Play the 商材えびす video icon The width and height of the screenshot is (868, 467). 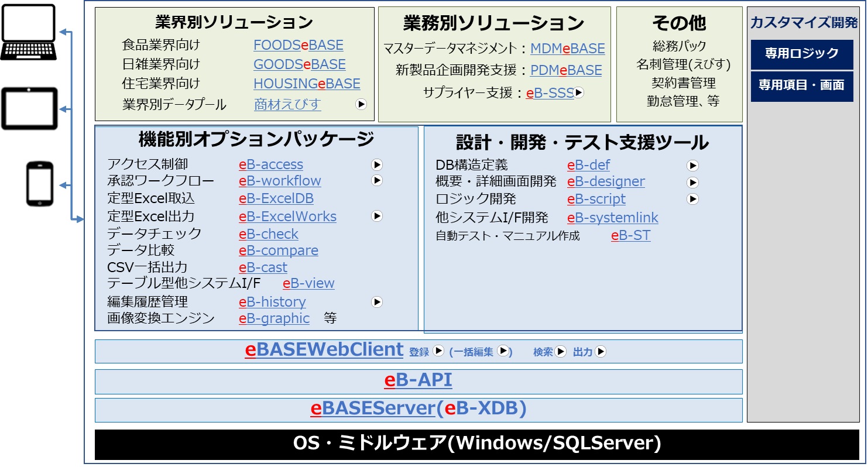point(361,104)
